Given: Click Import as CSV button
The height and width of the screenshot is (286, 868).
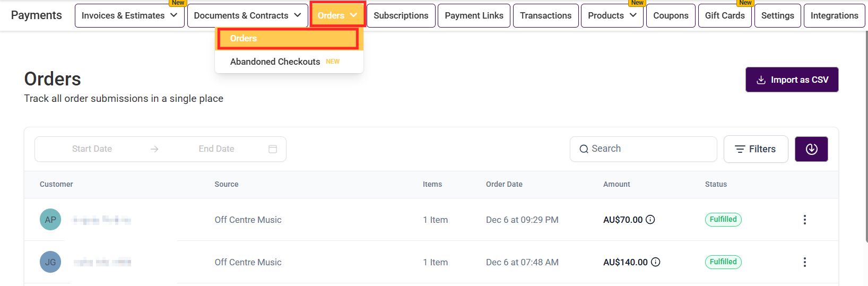Looking at the screenshot, I should click(792, 80).
